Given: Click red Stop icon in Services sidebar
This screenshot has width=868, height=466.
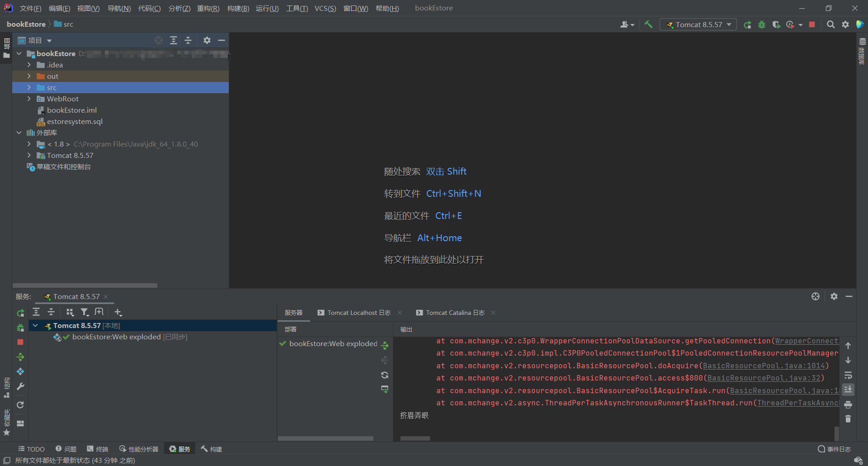Looking at the screenshot, I should click(20, 342).
